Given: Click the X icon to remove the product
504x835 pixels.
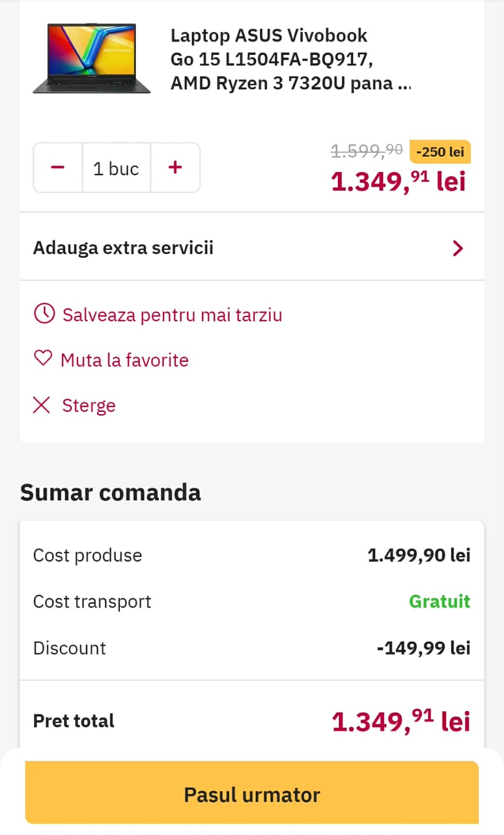Looking at the screenshot, I should click(42, 405).
